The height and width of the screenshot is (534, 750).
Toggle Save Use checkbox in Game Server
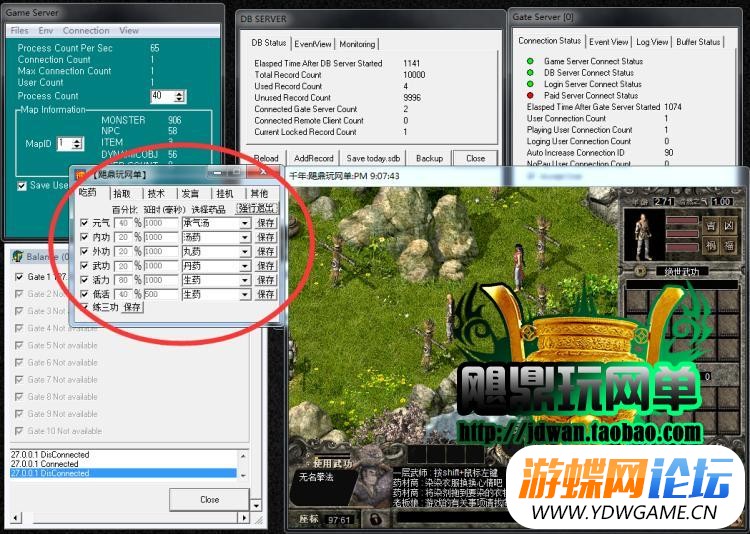(x=22, y=186)
